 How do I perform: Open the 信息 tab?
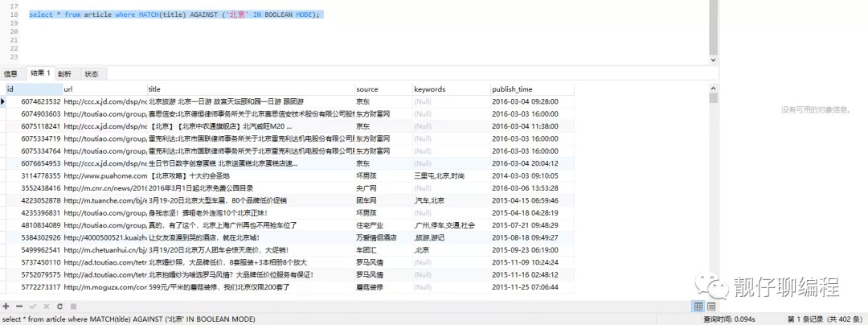11,74
